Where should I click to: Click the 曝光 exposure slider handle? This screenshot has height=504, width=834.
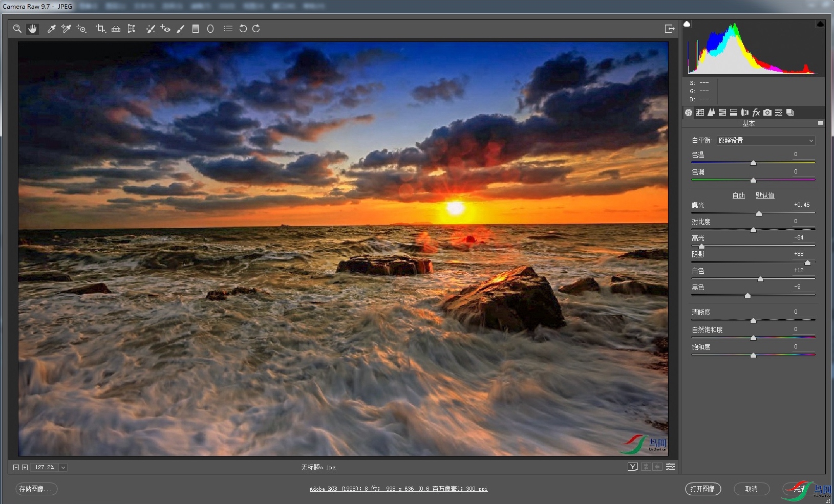point(759,213)
